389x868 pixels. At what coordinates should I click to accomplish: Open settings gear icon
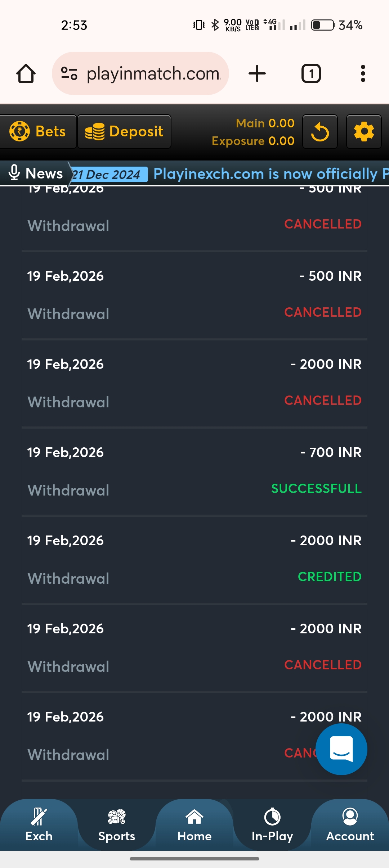[364, 132]
